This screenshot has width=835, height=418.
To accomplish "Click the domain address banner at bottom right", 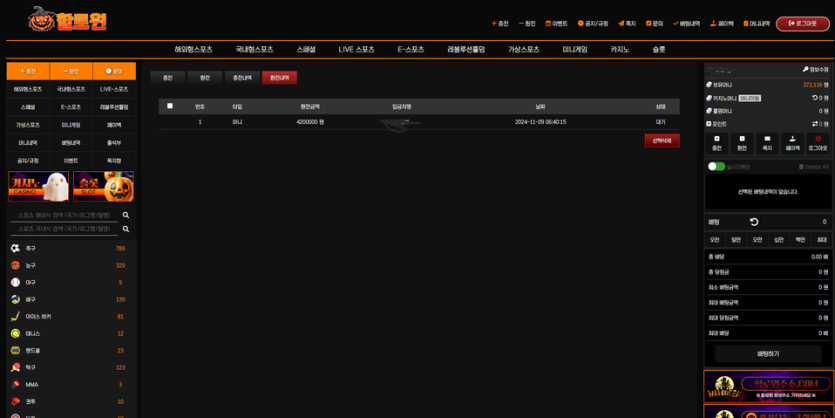I will pyautogui.click(x=768, y=386).
